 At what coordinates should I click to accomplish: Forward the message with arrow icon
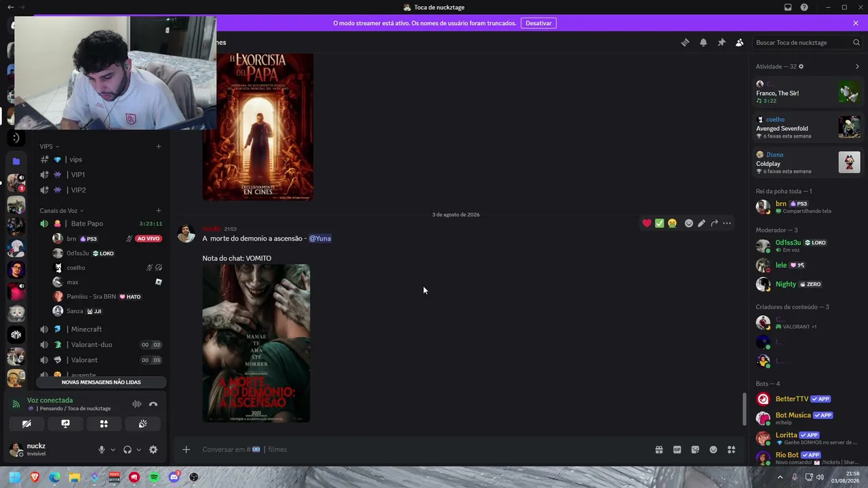(714, 223)
